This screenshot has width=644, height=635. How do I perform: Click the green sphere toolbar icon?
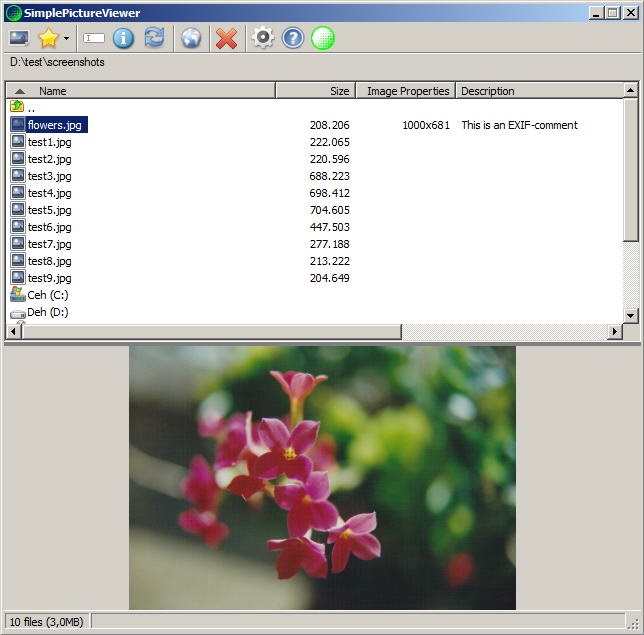[323, 38]
